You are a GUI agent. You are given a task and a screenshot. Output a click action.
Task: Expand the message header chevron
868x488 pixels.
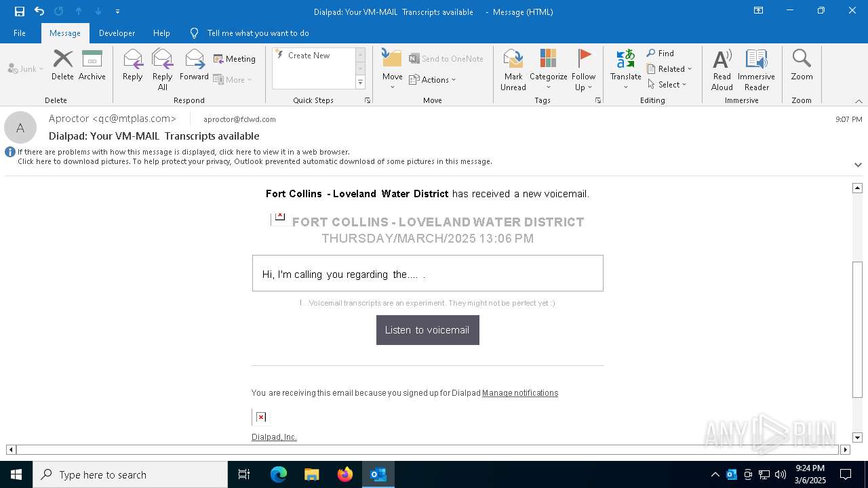coord(858,165)
